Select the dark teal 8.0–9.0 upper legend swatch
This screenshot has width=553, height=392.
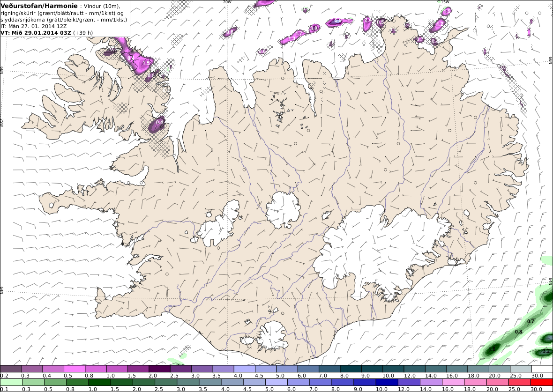coord(351,369)
